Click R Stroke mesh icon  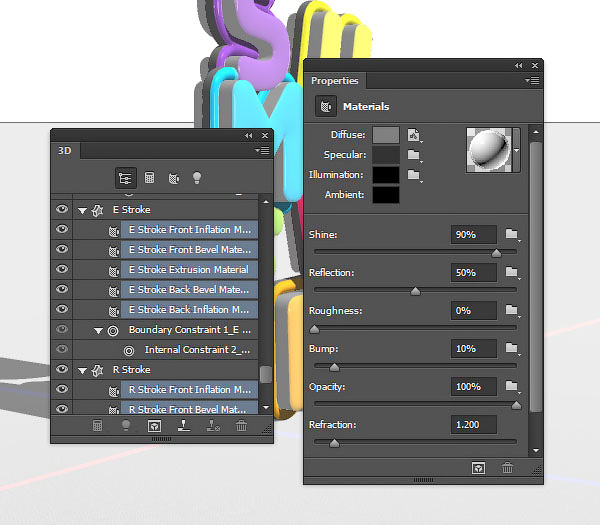click(98, 370)
